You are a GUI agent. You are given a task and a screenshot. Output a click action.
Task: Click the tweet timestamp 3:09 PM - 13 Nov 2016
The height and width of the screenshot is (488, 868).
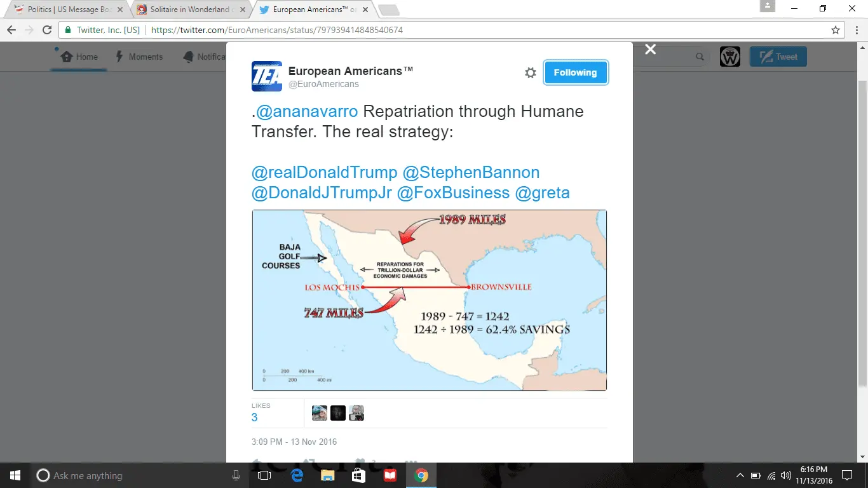[x=294, y=442]
